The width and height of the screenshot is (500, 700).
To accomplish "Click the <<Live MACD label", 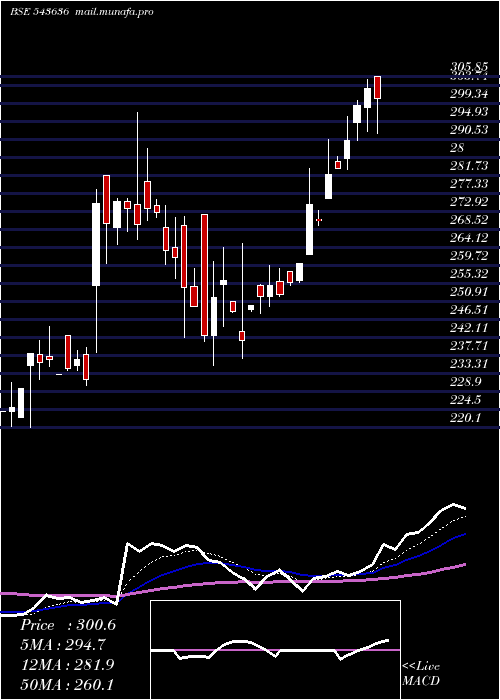I will coord(421,673).
